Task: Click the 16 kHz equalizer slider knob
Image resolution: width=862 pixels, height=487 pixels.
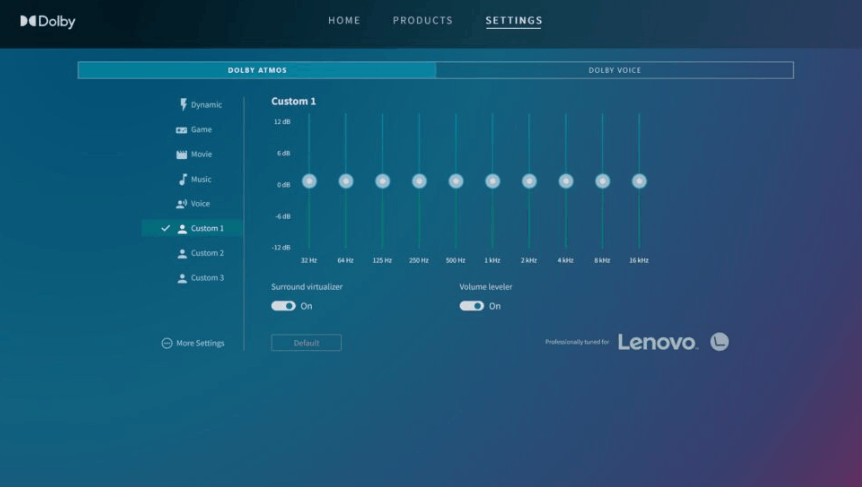Action: pyautogui.click(x=639, y=181)
